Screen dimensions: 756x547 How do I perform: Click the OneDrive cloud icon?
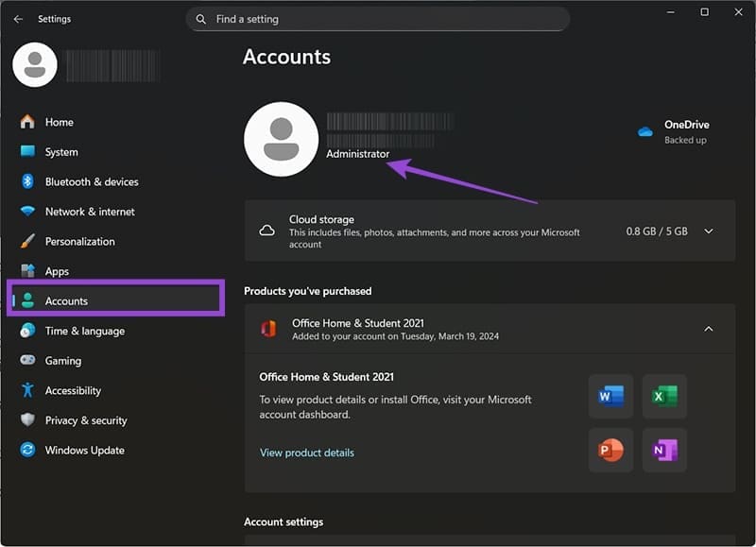(x=646, y=131)
